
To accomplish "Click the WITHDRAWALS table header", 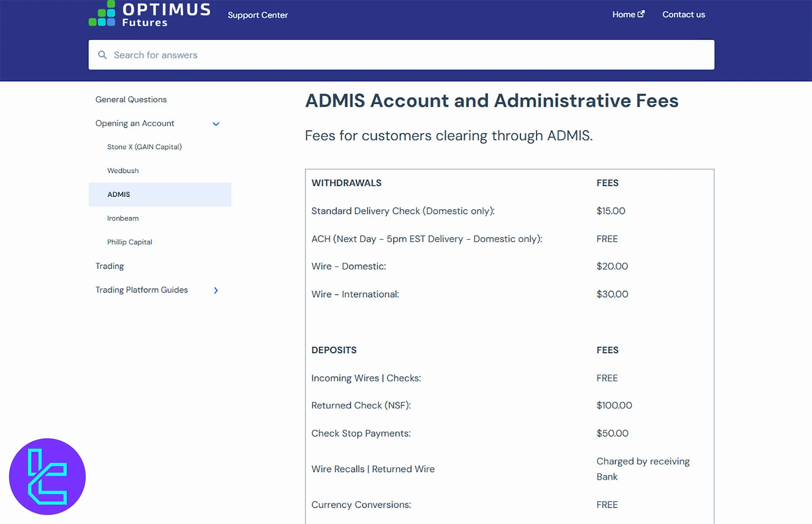I will coord(346,183).
